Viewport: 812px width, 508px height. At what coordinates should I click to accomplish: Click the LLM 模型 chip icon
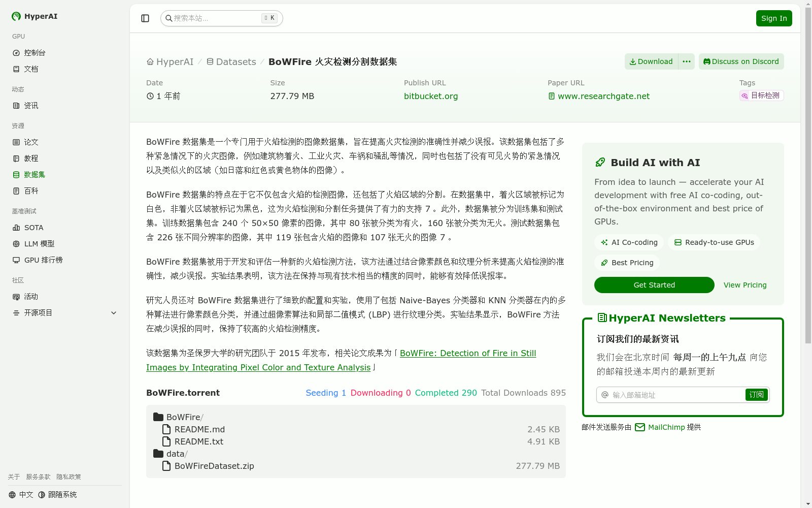pos(16,244)
